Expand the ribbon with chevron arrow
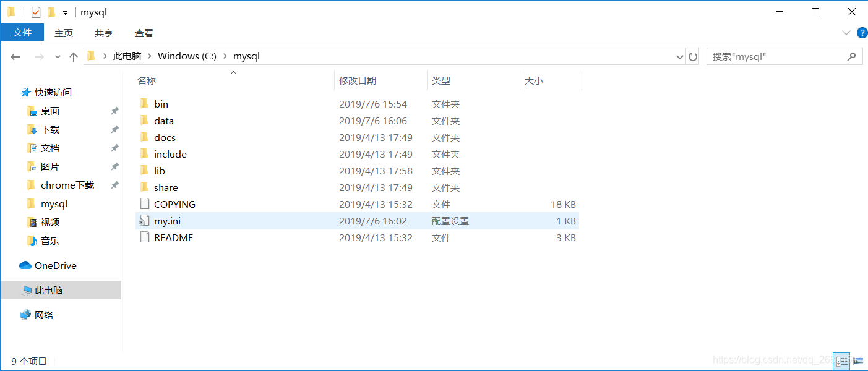The image size is (868, 371). [846, 32]
